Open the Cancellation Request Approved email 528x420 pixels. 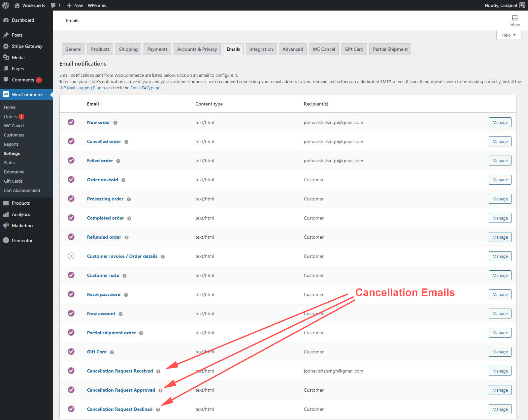121,390
